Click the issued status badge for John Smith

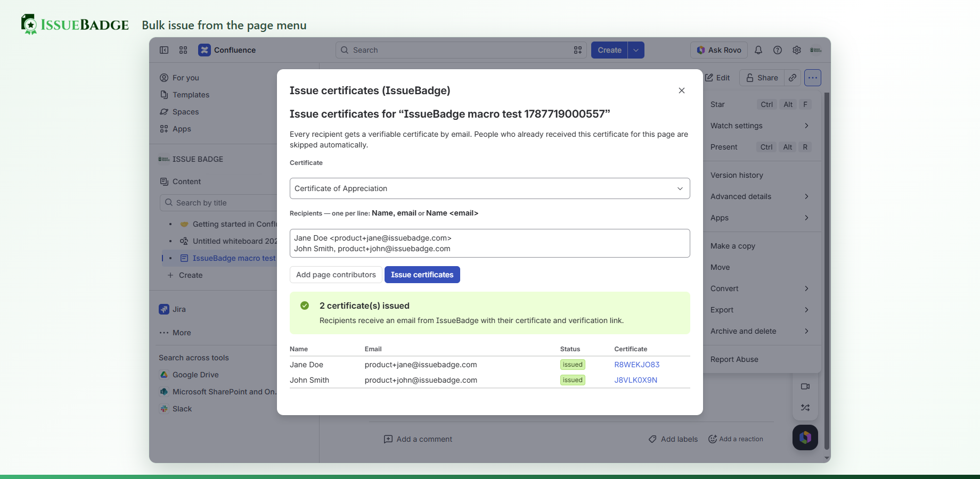pyautogui.click(x=573, y=380)
